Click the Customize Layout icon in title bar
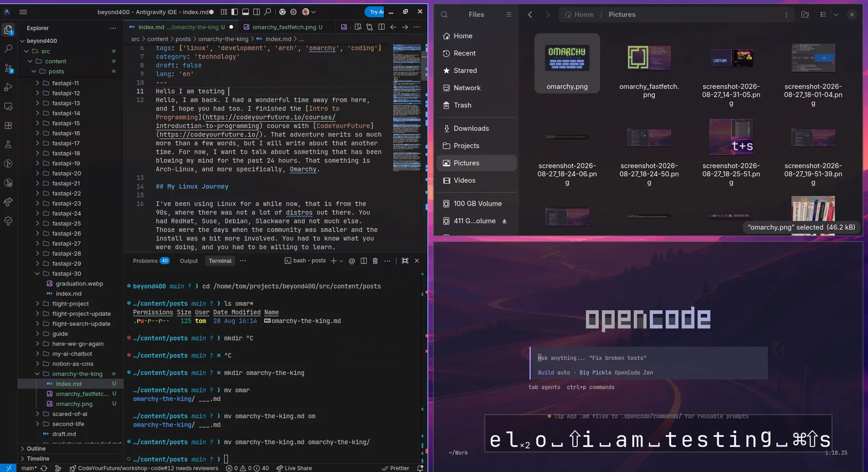 (x=224, y=12)
